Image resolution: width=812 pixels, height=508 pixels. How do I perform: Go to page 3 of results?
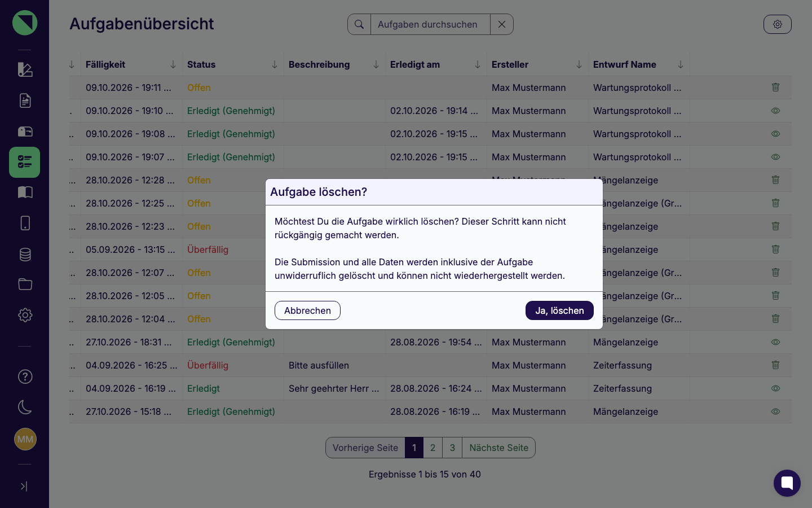(x=452, y=448)
